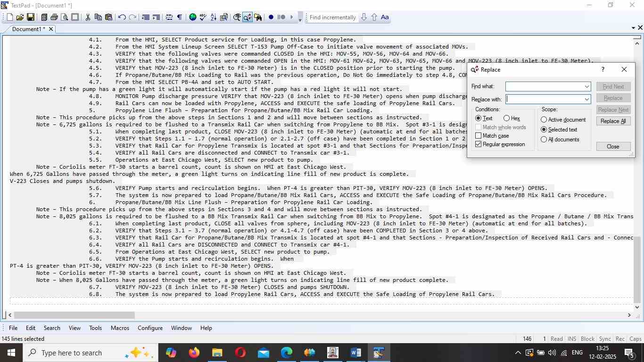
Task: Click the Manage Files toolbar icon
Action: [44, 17]
